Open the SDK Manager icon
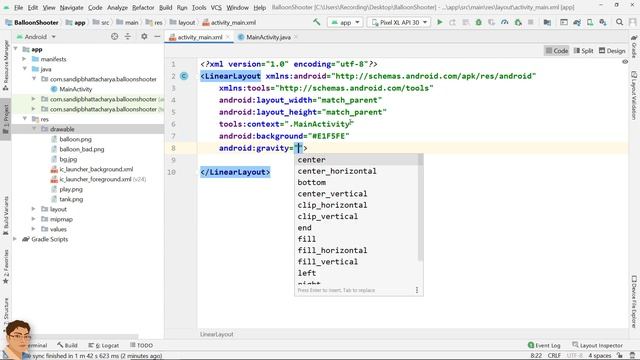 [603, 22]
